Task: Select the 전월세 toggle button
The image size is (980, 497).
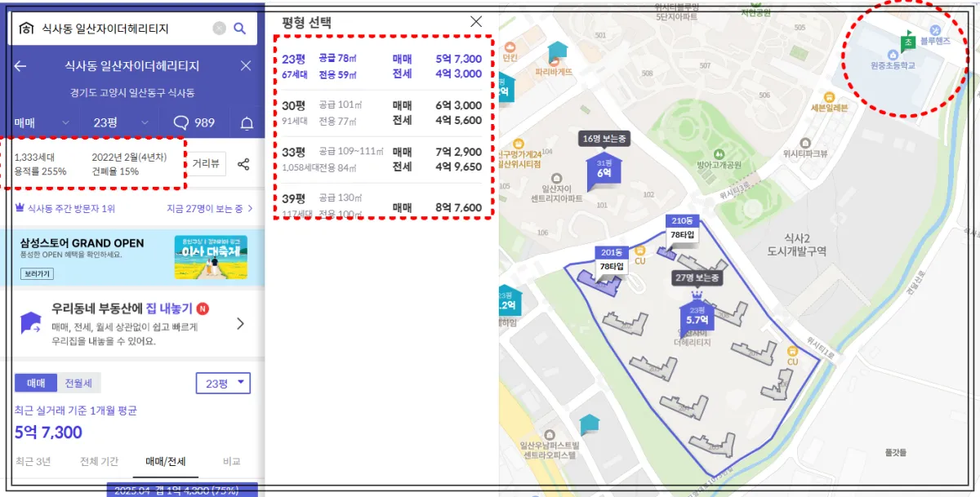Action: 78,383
